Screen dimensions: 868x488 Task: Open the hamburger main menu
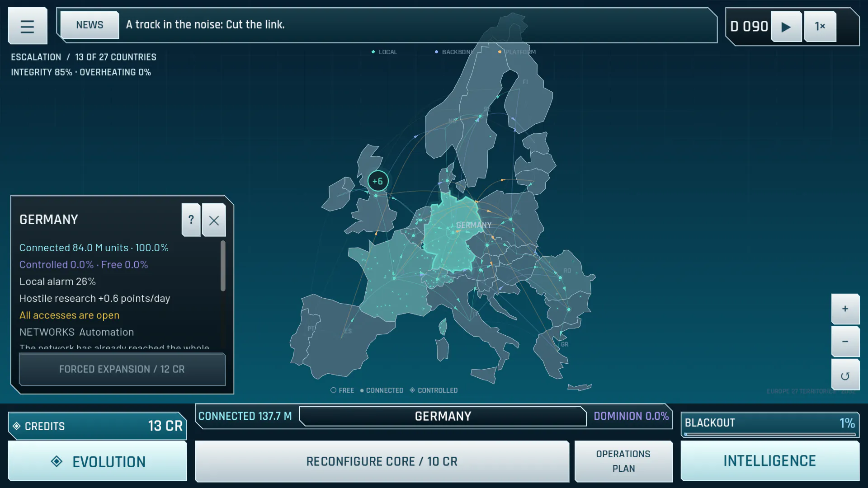click(x=28, y=26)
